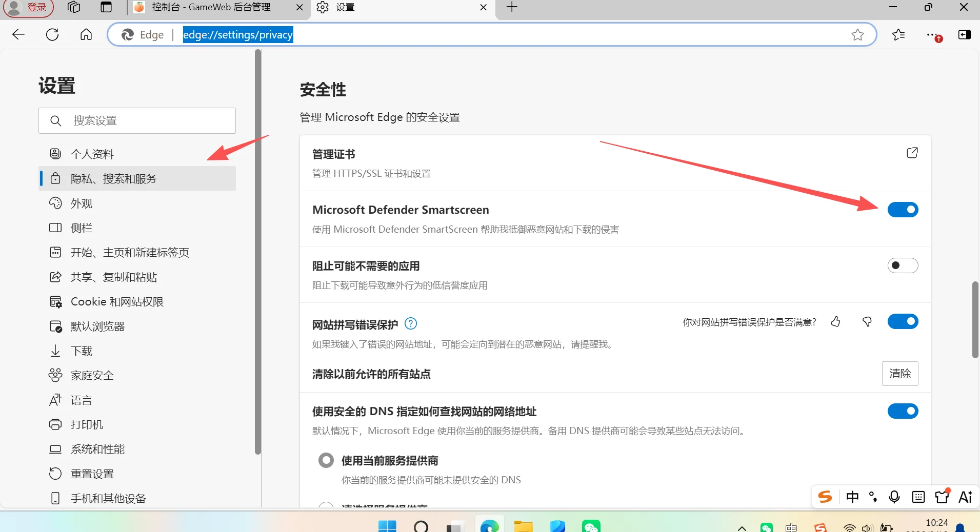Switch to GameWeb 后台管理 tab
This screenshot has width=980, height=532.
pyautogui.click(x=210, y=7)
